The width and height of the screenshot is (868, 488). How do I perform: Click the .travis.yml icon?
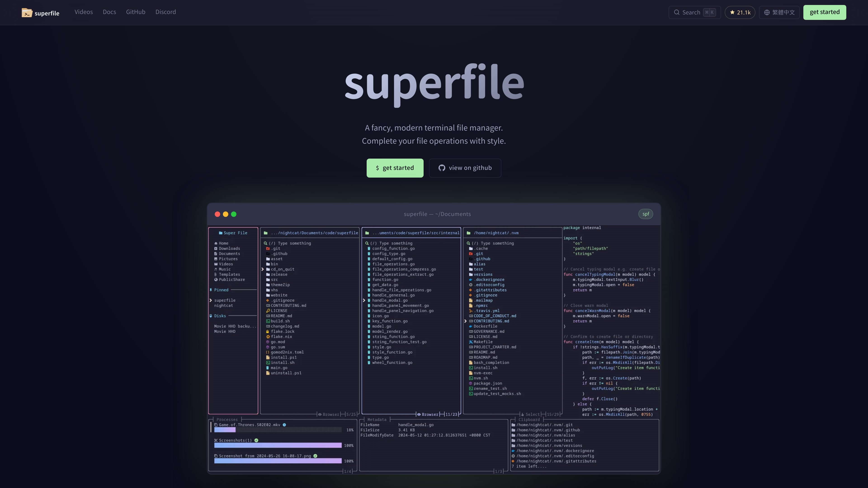pyautogui.click(x=471, y=311)
